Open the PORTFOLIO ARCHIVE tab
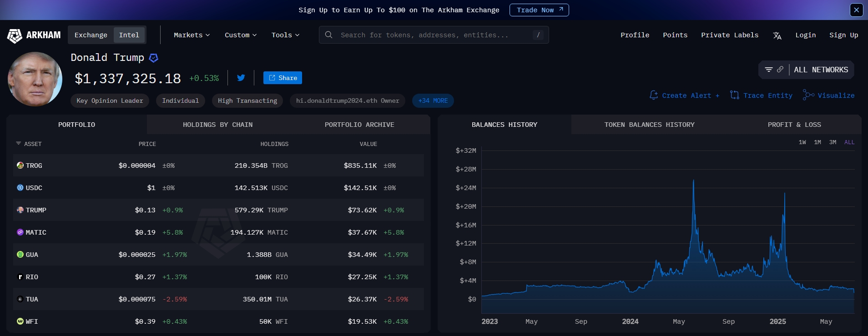This screenshot has width=868, height=336. tap(359, 125)
